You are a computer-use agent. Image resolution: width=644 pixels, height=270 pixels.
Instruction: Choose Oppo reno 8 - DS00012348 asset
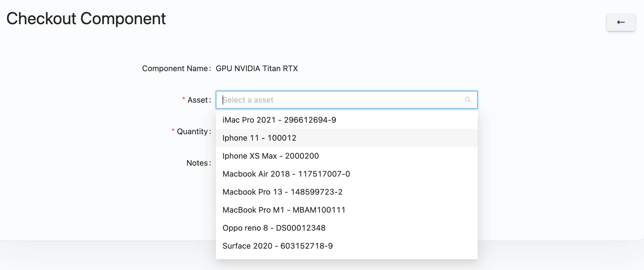click(x=274, y=228)
